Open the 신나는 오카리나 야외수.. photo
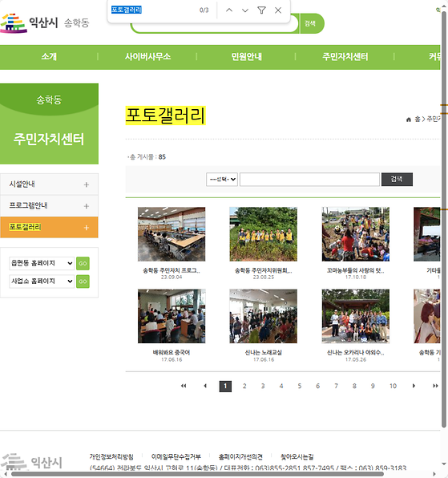Image resolution: width=448 pixels, height=478 pixels. pos(356,316)
